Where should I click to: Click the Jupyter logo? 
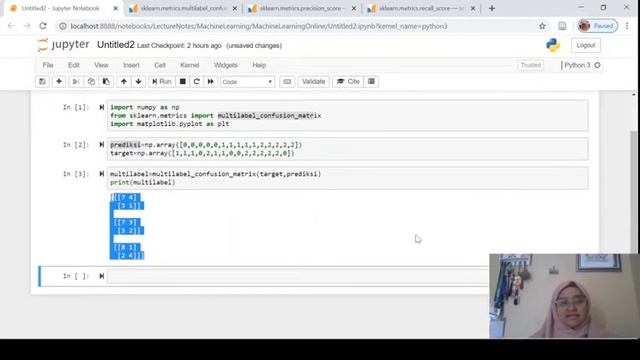point(63,44)
